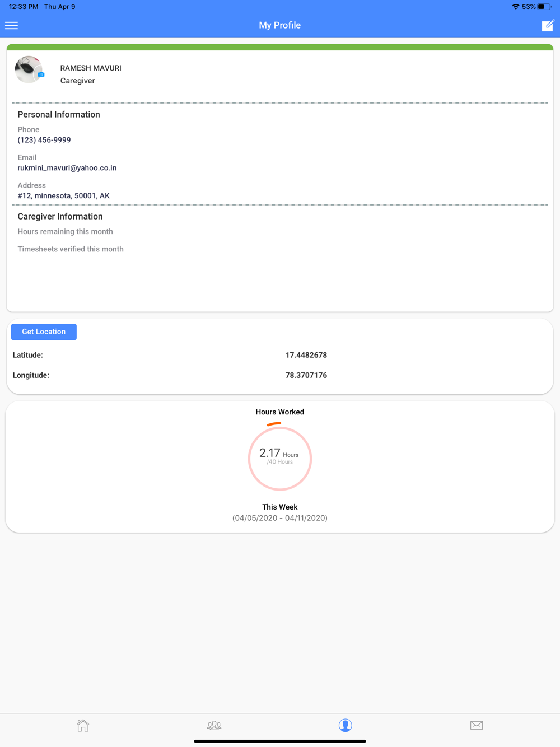Tap the Caregiver role label
The height and width of the screenshot is (747, 560).
tap(77, 81)
